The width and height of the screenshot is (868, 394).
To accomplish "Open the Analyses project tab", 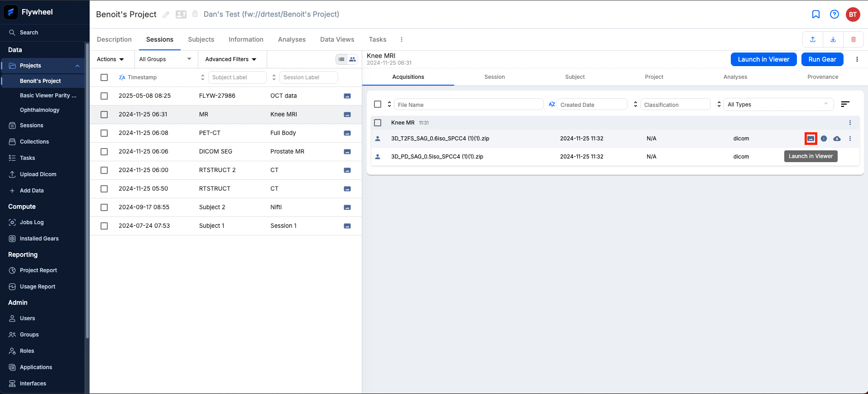I will tap(292, 39).
